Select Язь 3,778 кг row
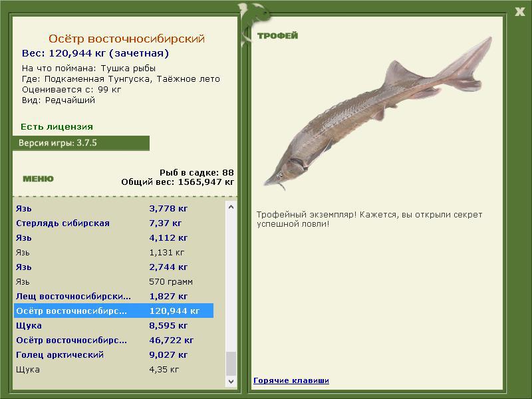 114,208
